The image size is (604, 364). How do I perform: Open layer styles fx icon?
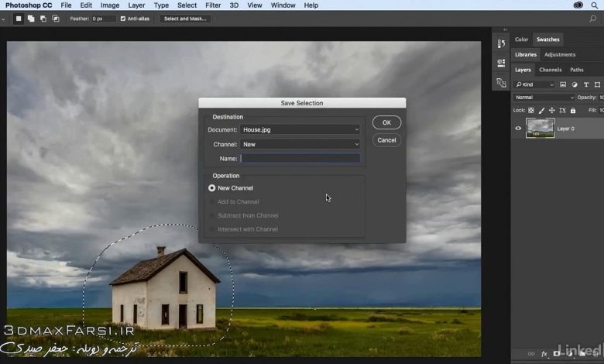[544, 353]
